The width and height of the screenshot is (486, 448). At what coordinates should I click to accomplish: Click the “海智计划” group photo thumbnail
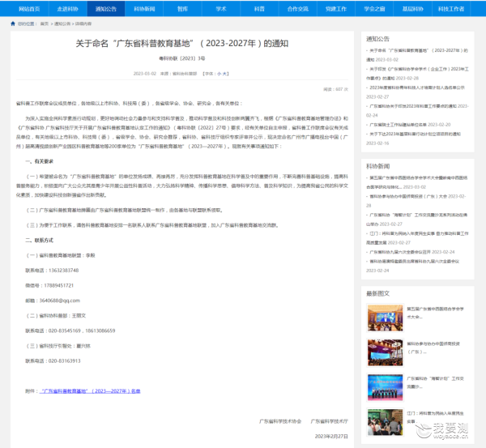tap(386, 387)
